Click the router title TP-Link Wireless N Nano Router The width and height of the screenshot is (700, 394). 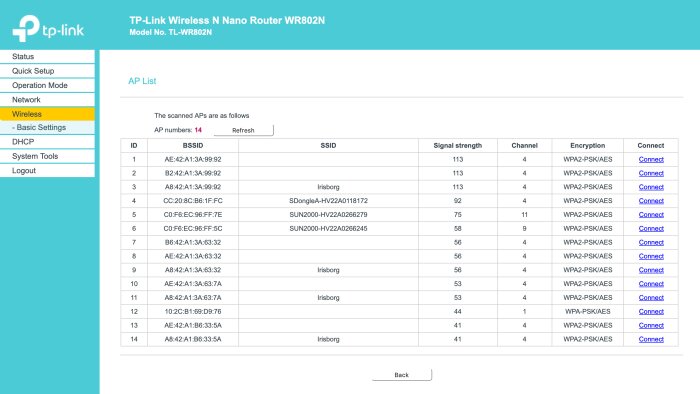click(x=227, y=21)
